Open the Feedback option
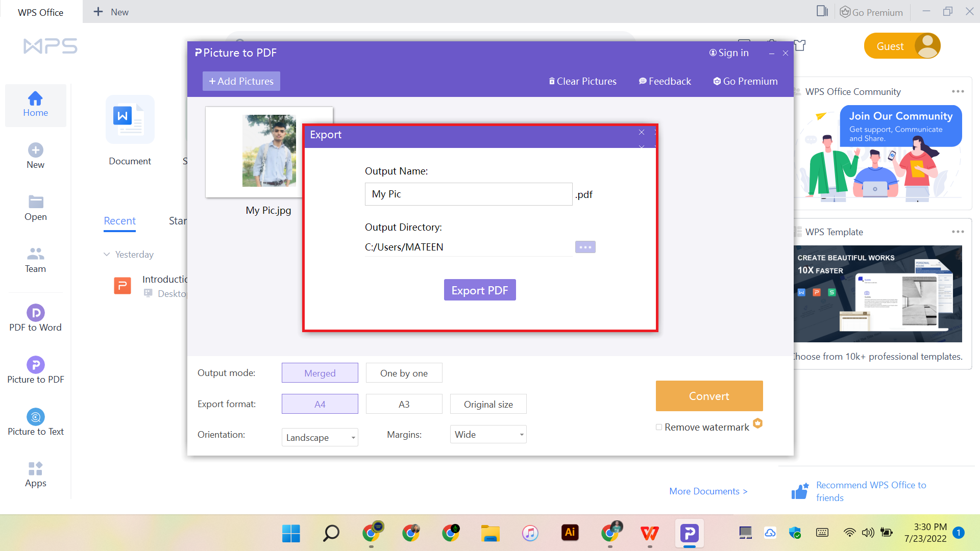This screenshot has width=980, height=551. click(x=665, y=81)
